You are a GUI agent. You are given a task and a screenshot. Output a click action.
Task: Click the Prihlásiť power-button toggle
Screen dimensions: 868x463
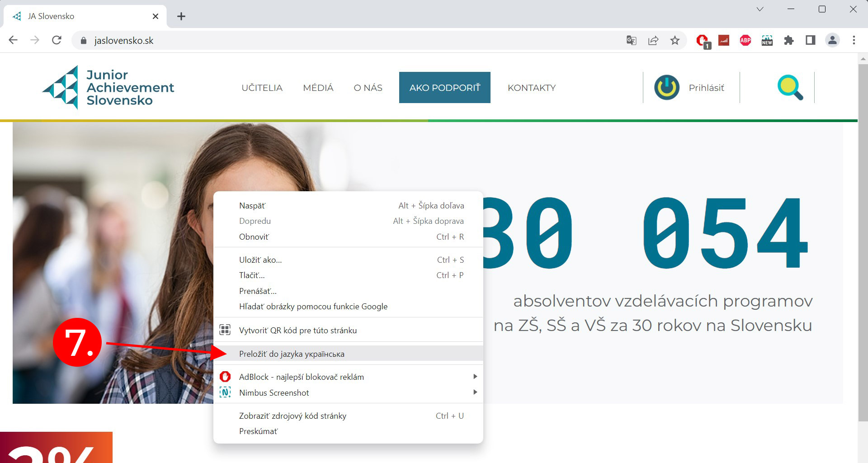coord(666,87)
